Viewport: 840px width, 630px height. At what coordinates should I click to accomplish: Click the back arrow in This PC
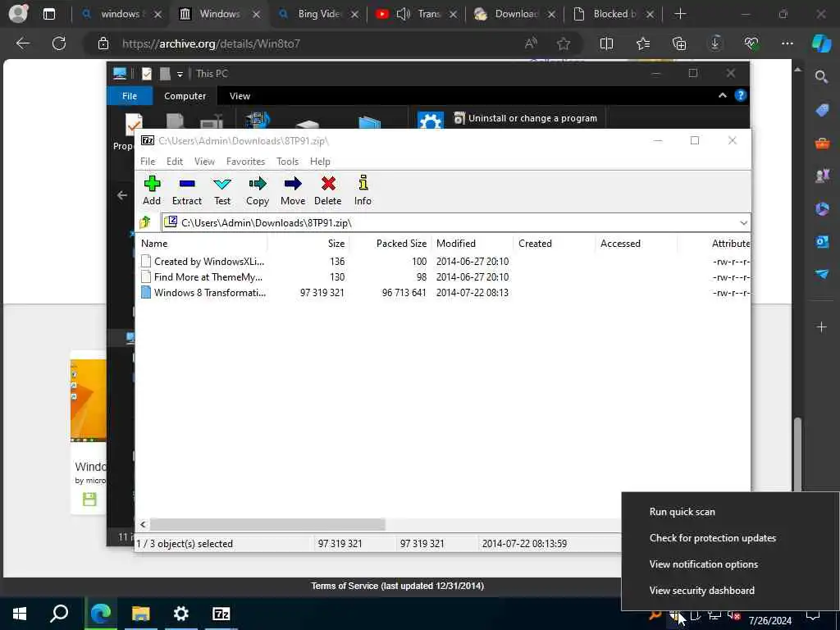click(122, 195)
